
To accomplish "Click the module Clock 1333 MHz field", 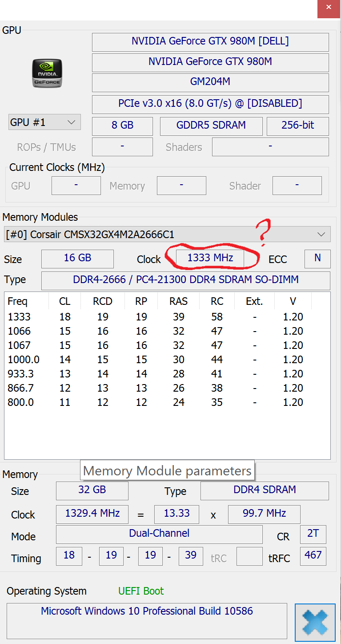I will (210, 258).
